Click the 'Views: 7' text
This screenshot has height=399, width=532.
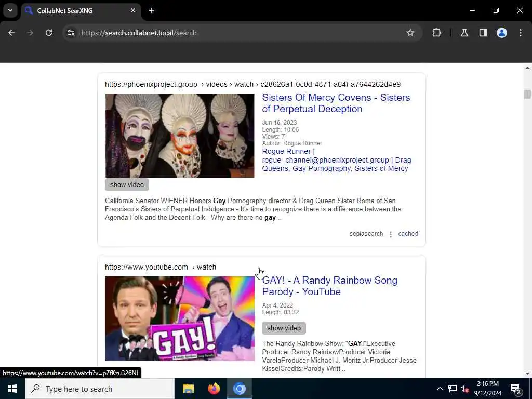[273, 137]
